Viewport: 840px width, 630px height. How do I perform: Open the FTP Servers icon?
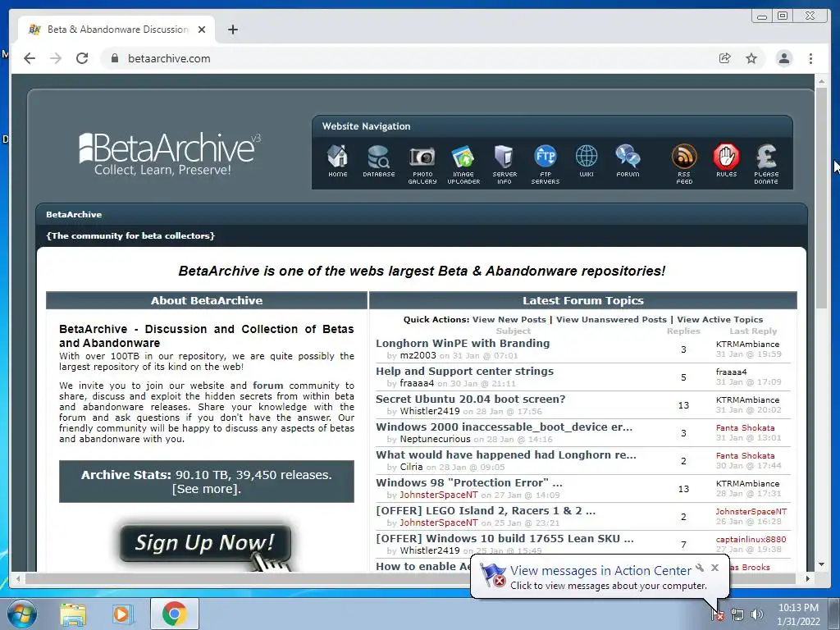click(x=546, y=164)
